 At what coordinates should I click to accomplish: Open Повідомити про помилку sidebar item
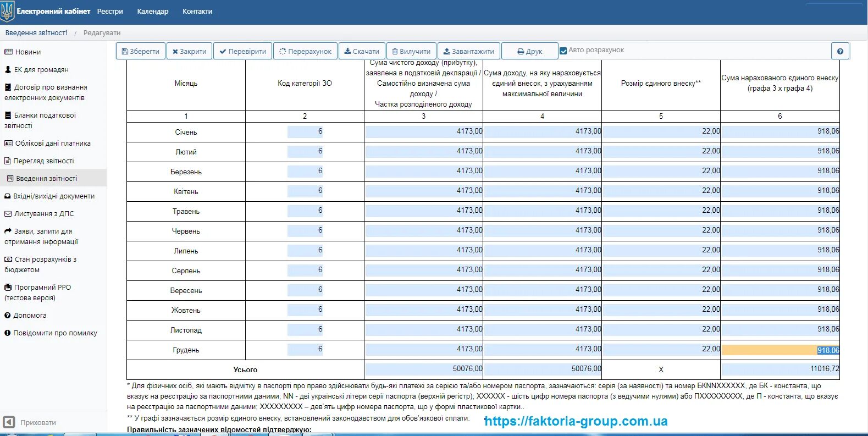(55, 333)
